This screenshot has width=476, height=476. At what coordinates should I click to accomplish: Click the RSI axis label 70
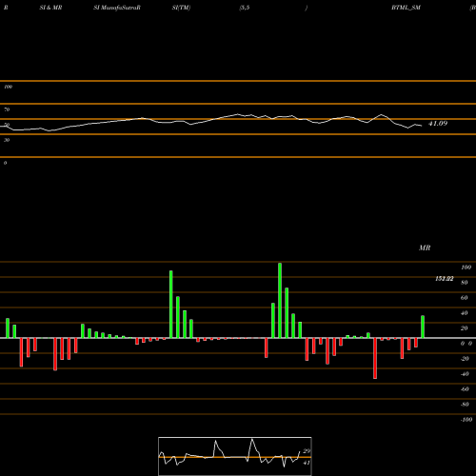click(x=7, y=109)
